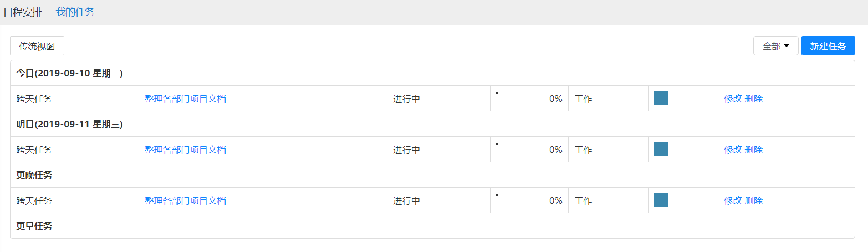The height and width of the screenshot is (252, 868).
Task: Open tomorrow's 整理各部门项目文档 task link
Action: (185, 150)
